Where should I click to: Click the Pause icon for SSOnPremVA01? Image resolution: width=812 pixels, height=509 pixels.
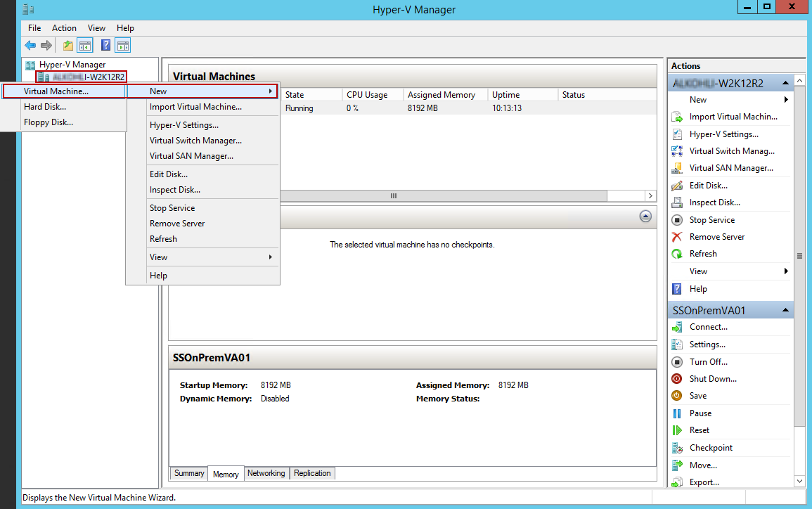point(677,413)
